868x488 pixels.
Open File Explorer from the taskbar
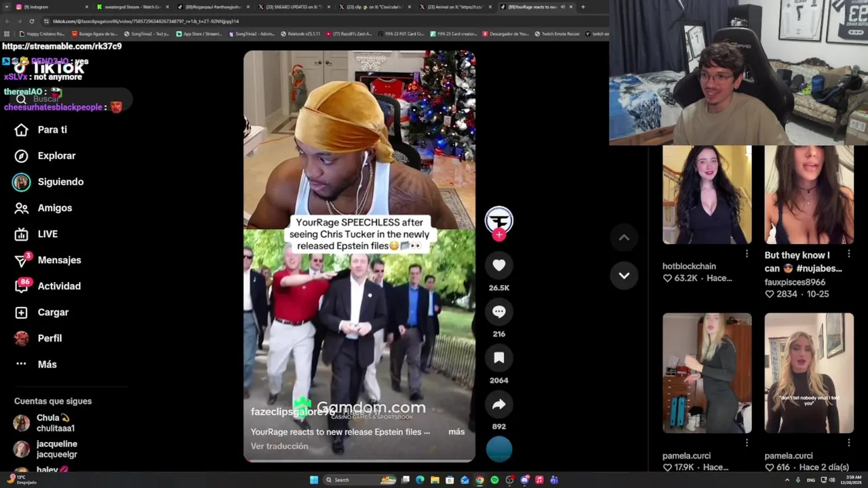(x=435, y=480)
